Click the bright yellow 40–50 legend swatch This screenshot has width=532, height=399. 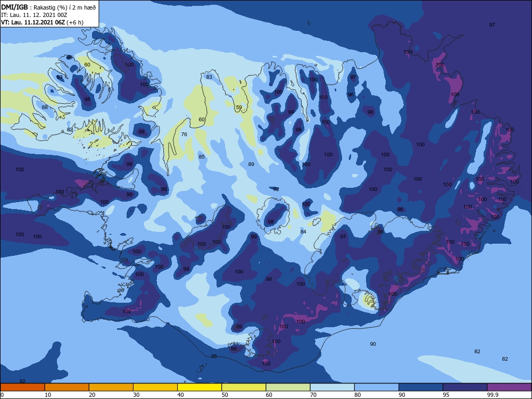199,387
